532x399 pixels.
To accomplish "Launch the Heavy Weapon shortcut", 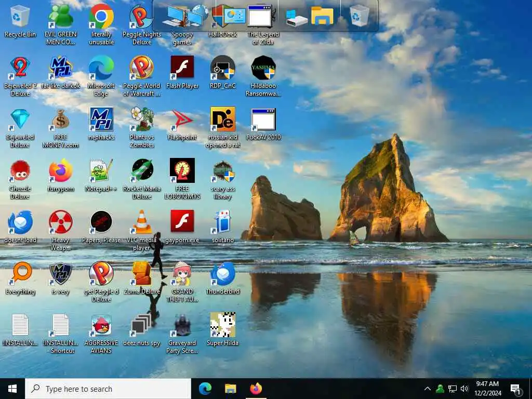I will 60,231.
